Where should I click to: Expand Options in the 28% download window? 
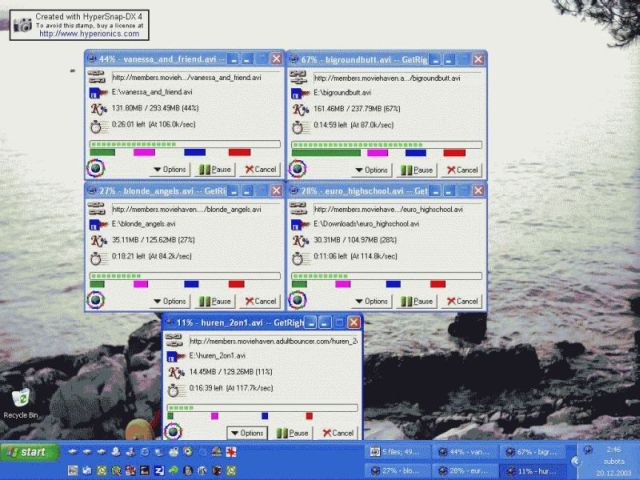[x=370, y=301]
